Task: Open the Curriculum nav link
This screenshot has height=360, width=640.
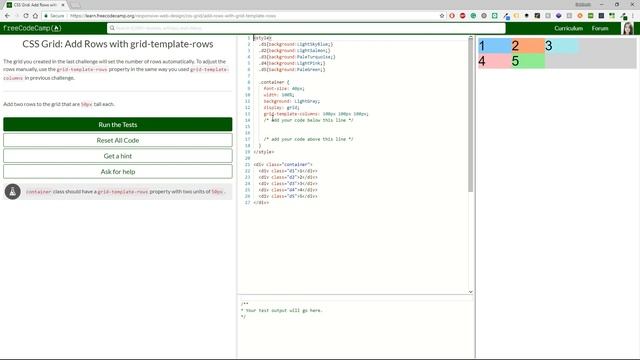Action: (568, 28)
